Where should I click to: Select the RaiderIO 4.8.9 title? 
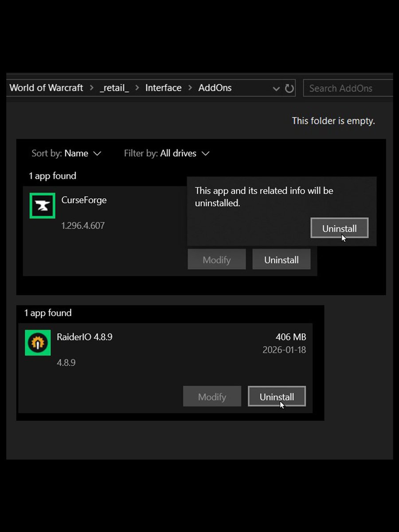click(85, 337)
